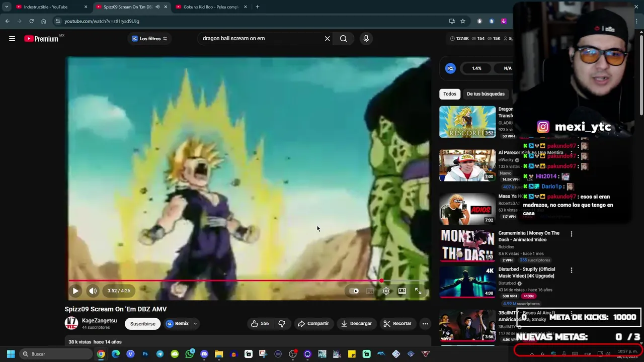
Task: Start voice search with microphone
Action: pyautogui.click(x=366, y=38)
